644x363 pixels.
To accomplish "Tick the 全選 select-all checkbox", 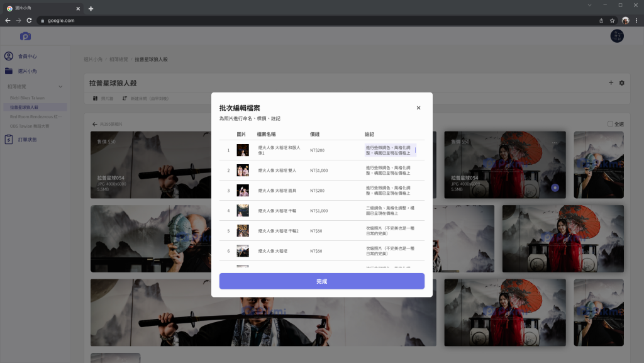I will [610, 125].
